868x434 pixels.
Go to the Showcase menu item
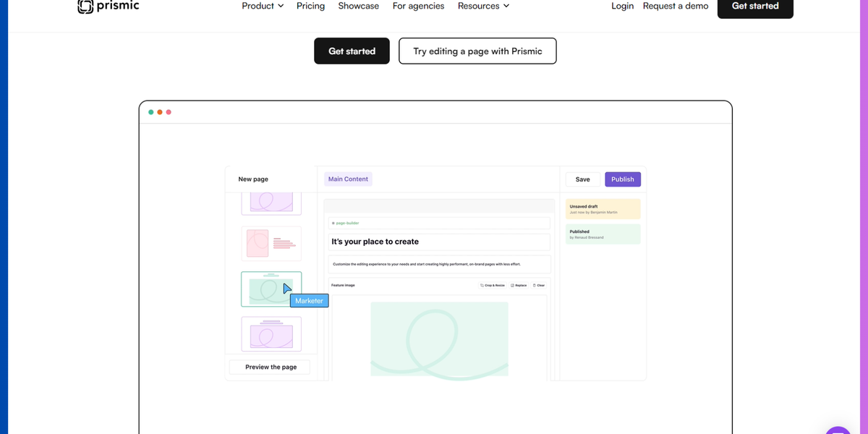358,6
